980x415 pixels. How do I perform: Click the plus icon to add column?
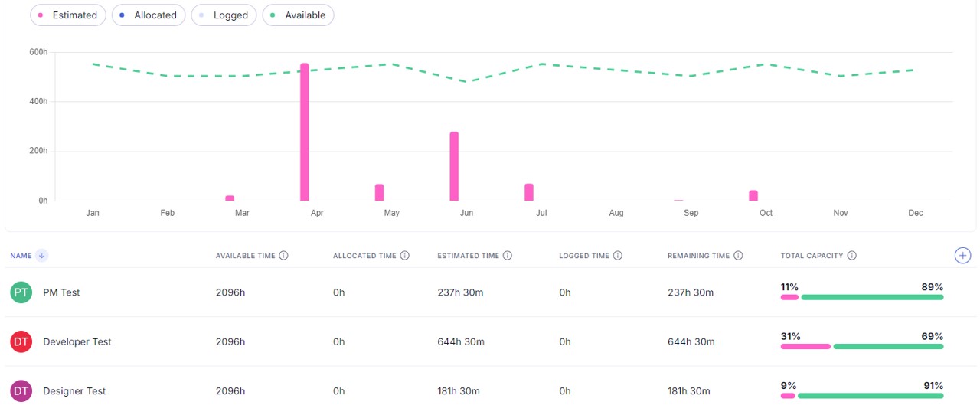click(962, 256)
